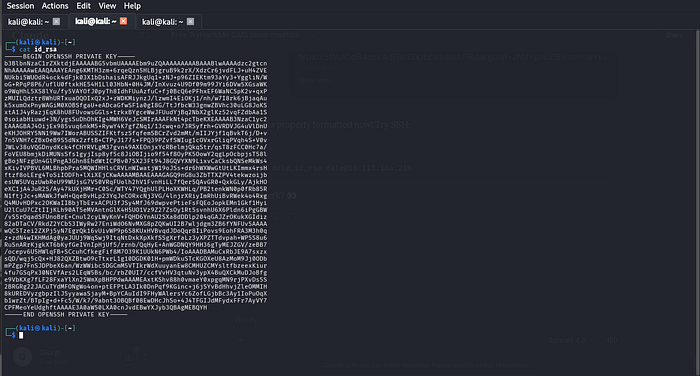Screen dimensions: 700x376
Task: Click the final key line starting with 'CPFMeoYeUdghft'
Action: point(106,307)
